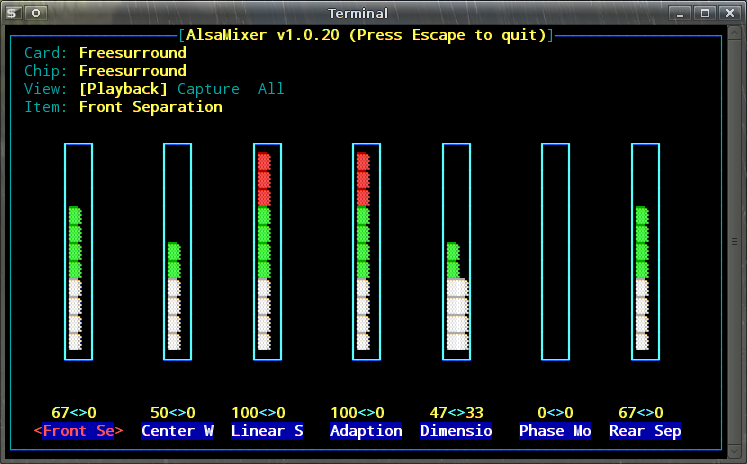Select the Rear Sep channel label

click(x=646, y=431)
